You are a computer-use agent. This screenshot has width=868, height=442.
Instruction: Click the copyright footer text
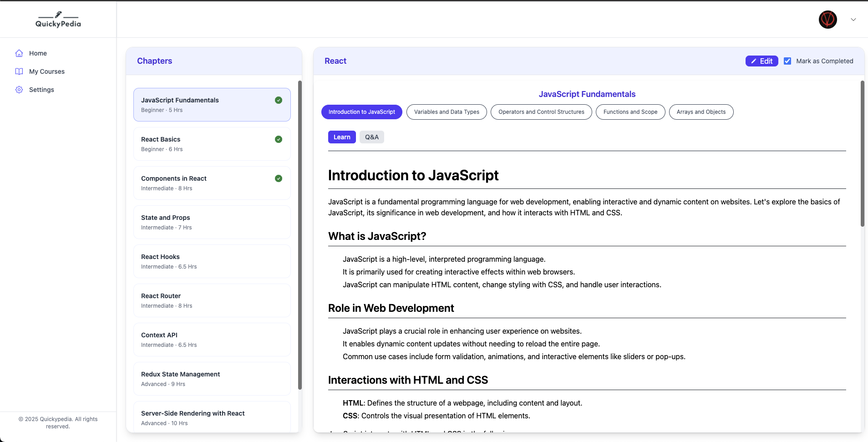click(x=58, y=423)
